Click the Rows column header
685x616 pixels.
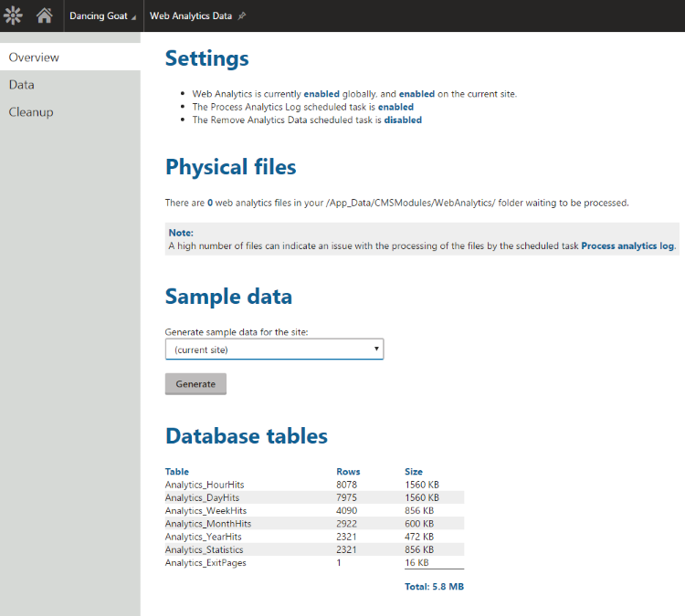coord(348,472)
